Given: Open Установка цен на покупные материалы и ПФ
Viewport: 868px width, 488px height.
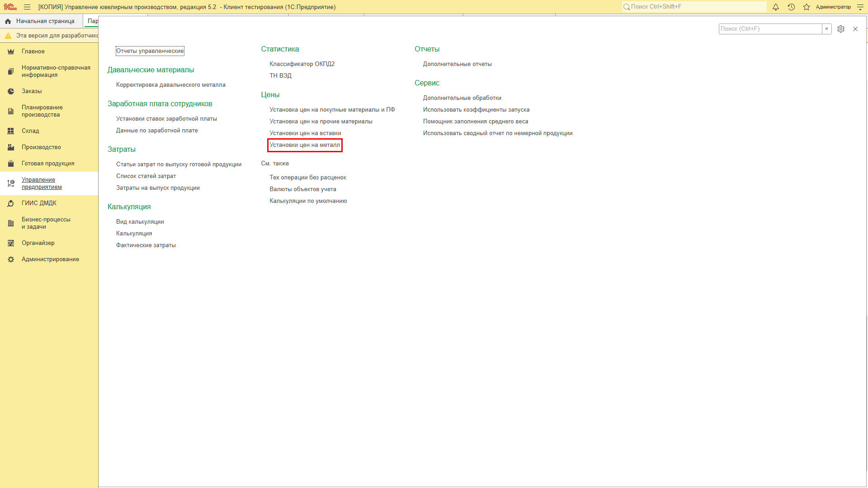Looking at the screenshot, I should point(332,110).
